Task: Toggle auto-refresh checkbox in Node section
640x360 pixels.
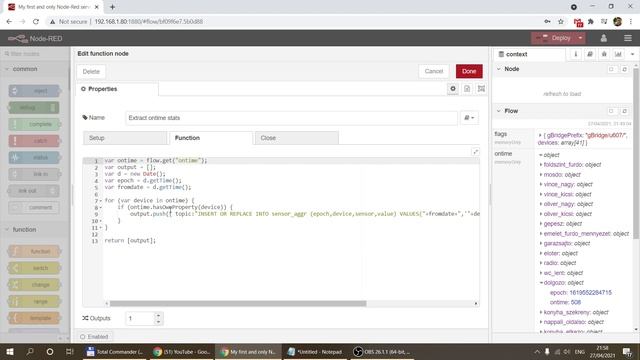Action: (x=611, y=69)
